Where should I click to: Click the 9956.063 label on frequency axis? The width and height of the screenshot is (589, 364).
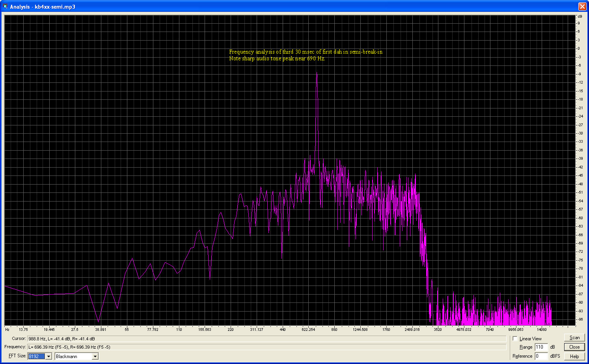[x=516, y=329]
